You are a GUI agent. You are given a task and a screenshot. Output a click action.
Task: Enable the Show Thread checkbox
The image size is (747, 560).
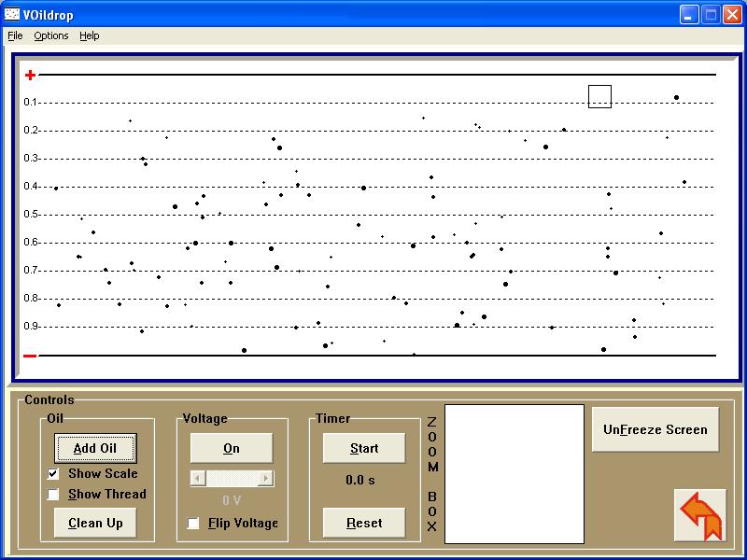53,495
